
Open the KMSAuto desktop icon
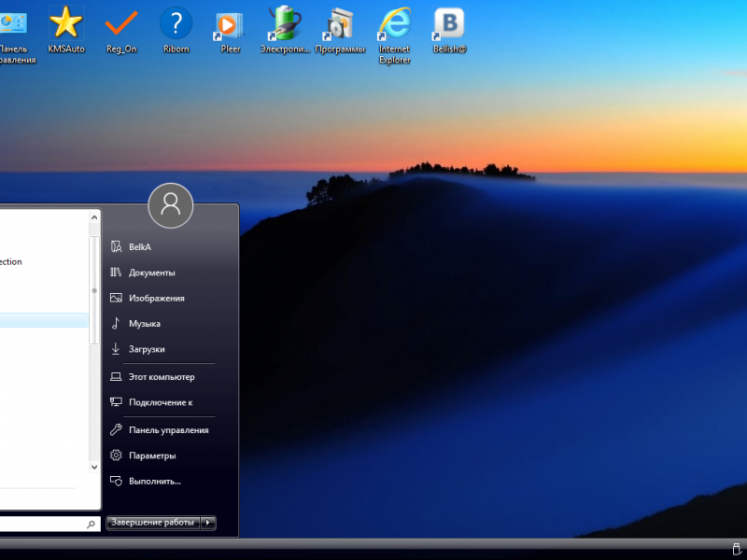pos(65,29)
